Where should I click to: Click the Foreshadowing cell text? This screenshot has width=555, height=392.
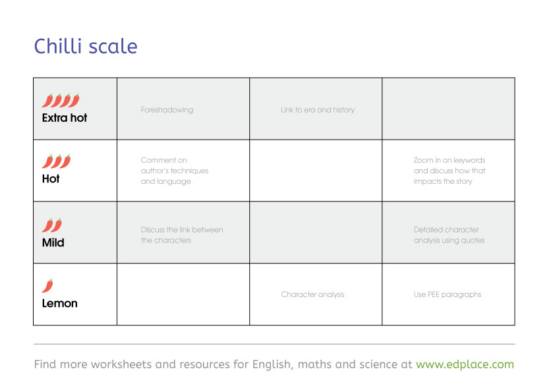(x=167, y=110)
